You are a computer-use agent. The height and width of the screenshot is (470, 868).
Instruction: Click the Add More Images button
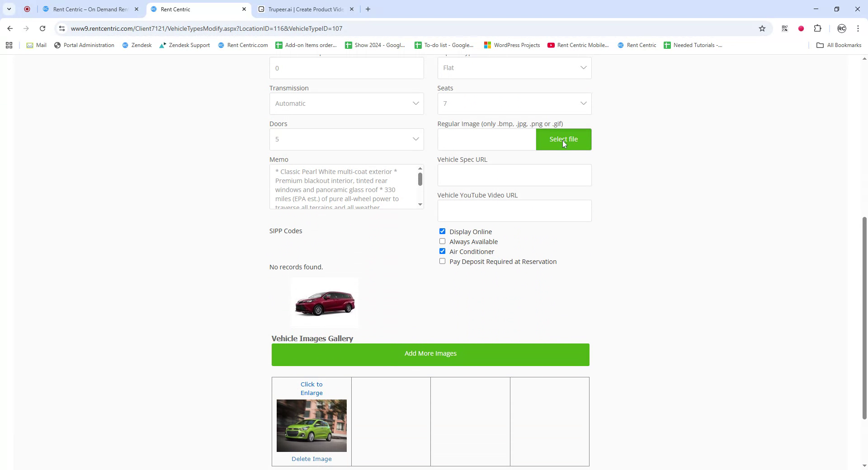coord(430,354)
